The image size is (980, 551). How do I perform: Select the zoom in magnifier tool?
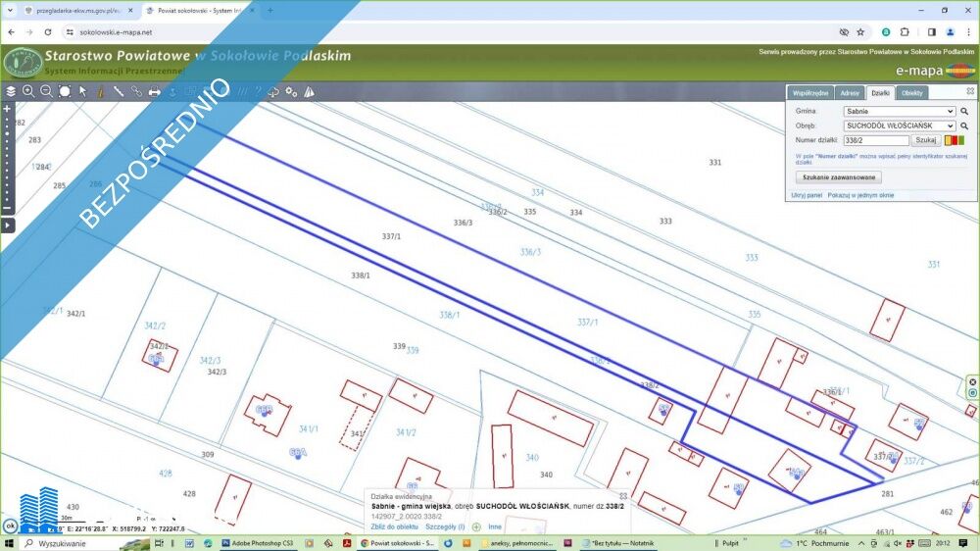pyautogui.click(x=28, y=91)
